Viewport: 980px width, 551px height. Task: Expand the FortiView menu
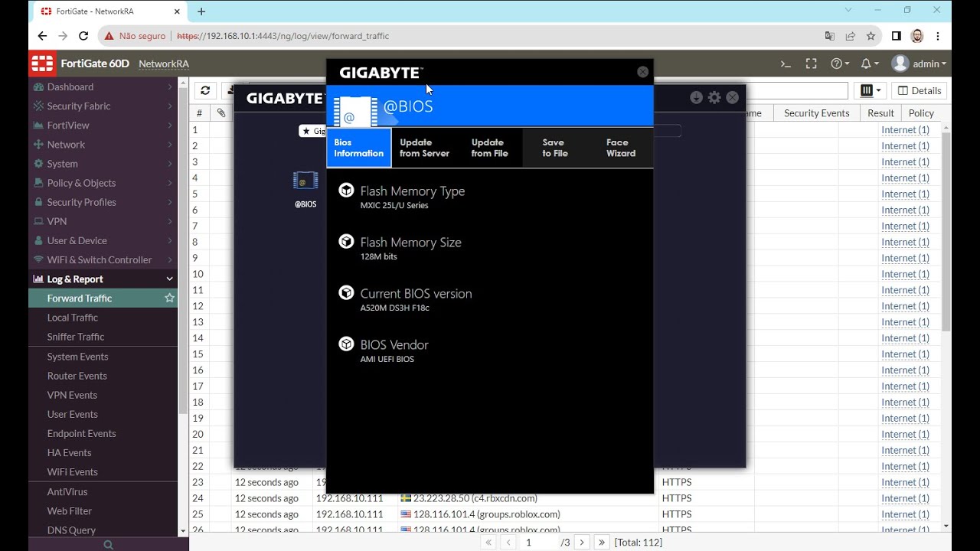[103, 125]
